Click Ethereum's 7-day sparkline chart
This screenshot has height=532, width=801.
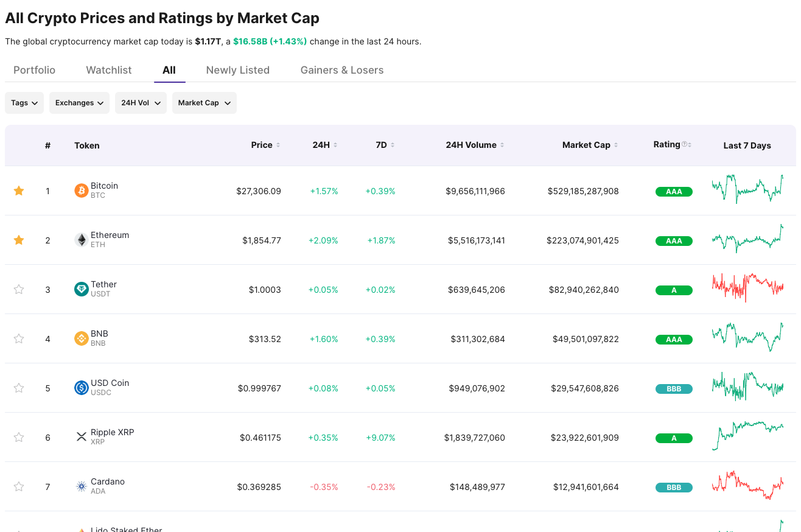pos(747,239)
